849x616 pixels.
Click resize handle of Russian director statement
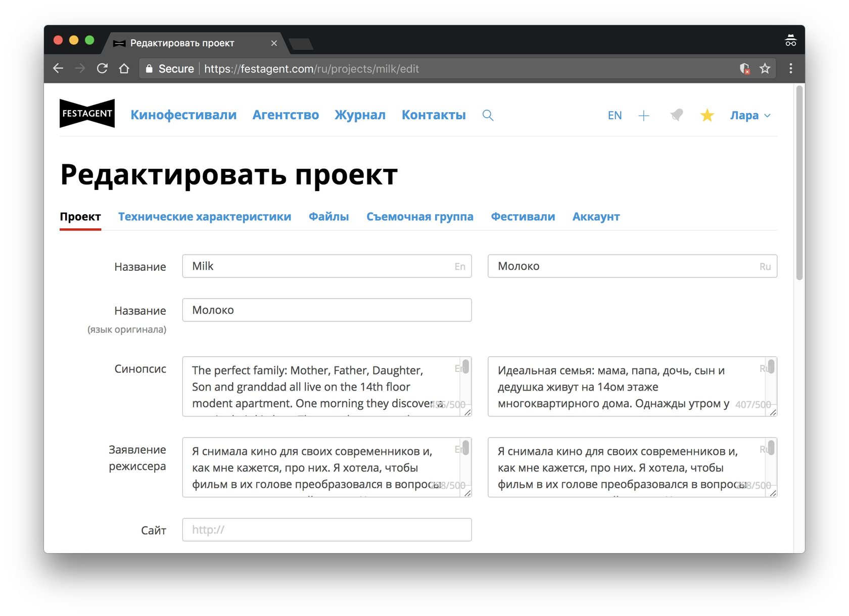tap(773, 493)
